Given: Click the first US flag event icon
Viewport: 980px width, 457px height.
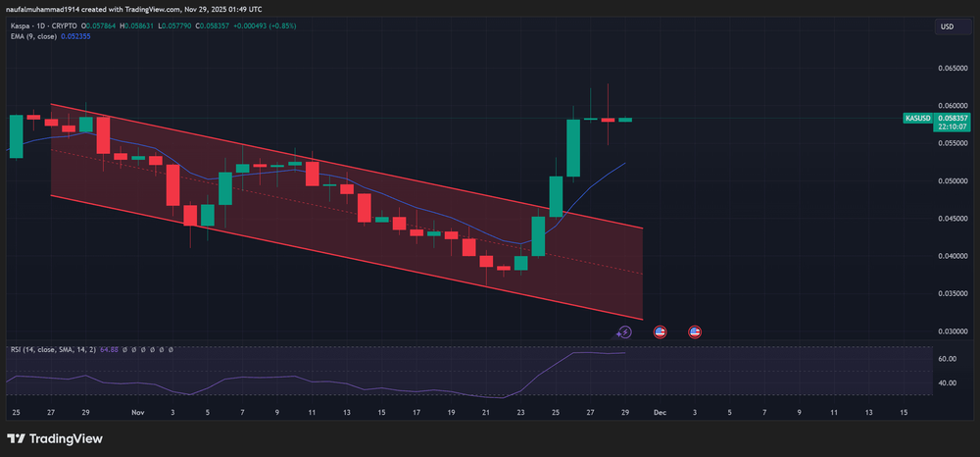Looking at the screenshot, I should pyautogui.click(x=660, y=332).
